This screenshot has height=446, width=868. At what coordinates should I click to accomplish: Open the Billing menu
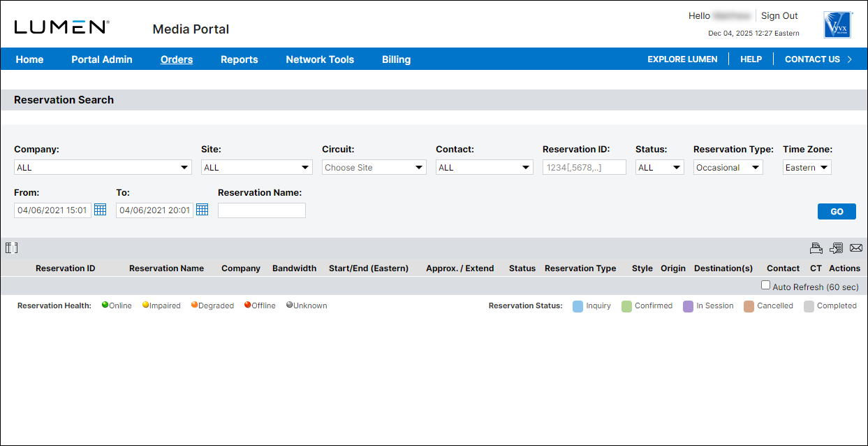pyautogui.click(x=396, y=59)
